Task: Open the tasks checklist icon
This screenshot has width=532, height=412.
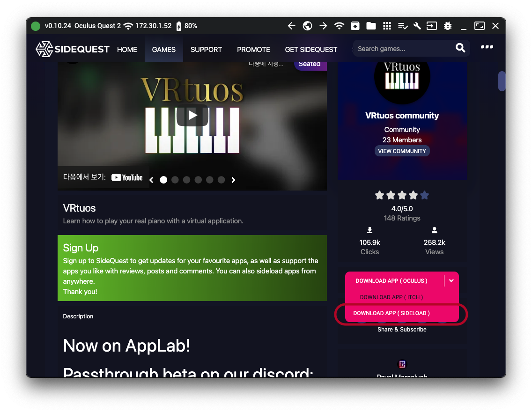Action: [403, 26]
